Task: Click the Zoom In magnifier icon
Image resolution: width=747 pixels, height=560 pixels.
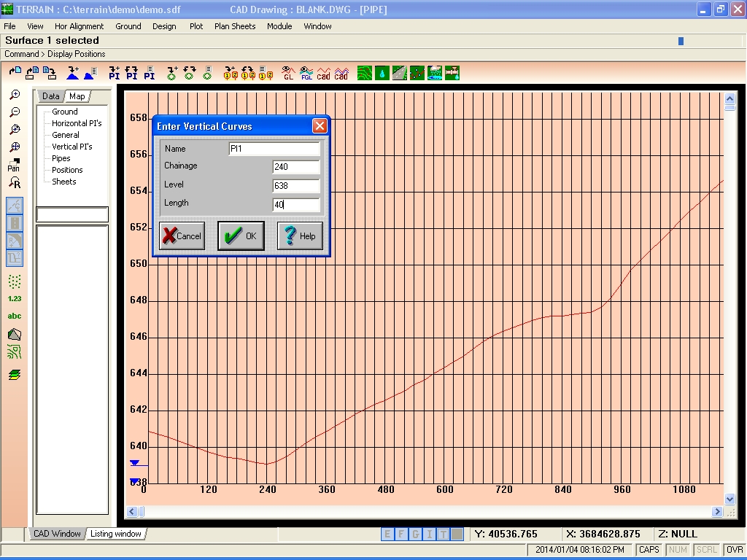Action: [x=15, y=95]
